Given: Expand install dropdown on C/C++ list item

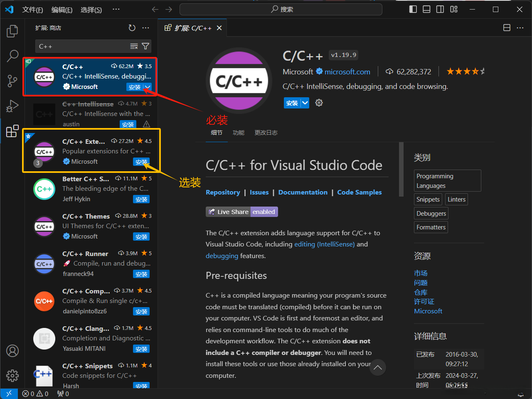Looking at the screenshot, I should click(148, 87).
